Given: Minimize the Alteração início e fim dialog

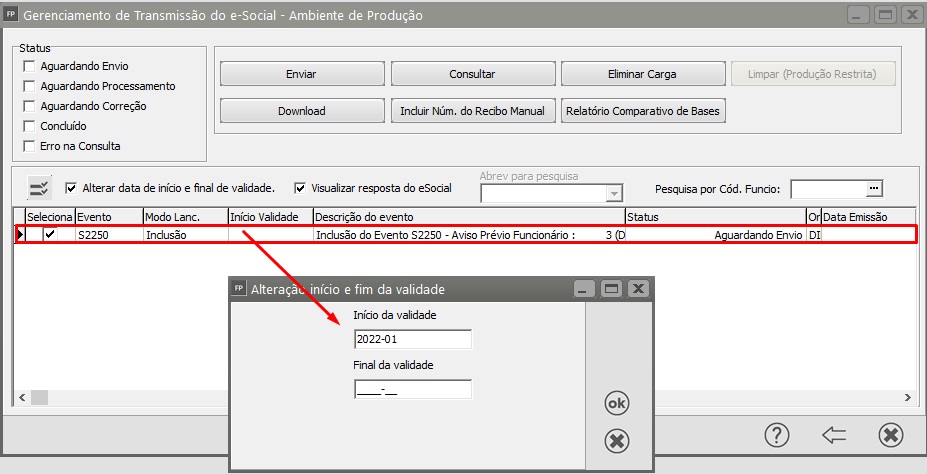Looking at the screenshot, I should pyautogui.click(x=584, y=289).
